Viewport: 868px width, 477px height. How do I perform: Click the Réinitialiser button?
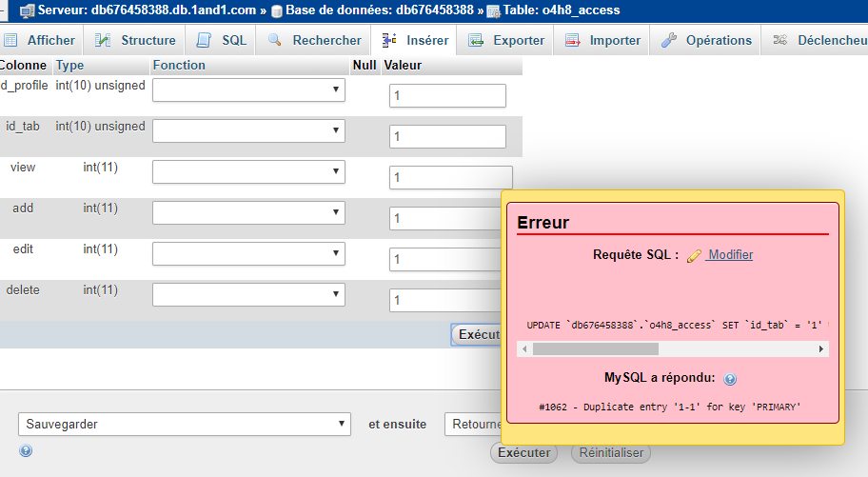611,453
